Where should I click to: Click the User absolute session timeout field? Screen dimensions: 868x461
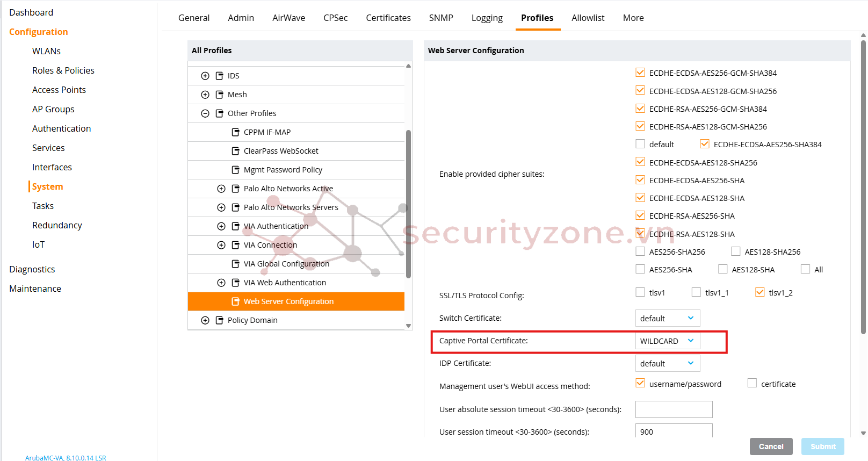coord(674,409)
